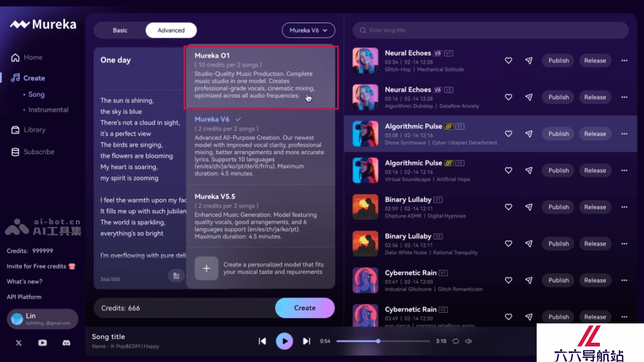The width and height of the screenshot is (644, 362).
Task: Open the Lin user profile
Action: coord(42,319)
